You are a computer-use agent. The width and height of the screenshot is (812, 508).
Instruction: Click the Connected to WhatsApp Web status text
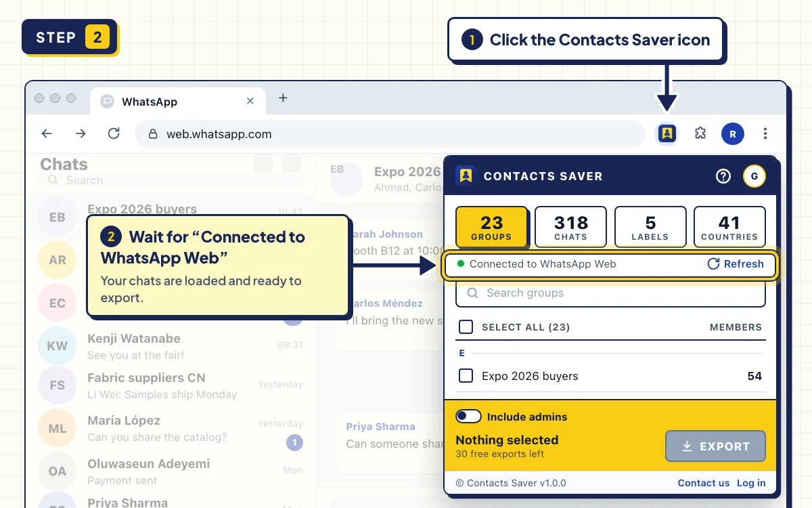tap(543, 264)
